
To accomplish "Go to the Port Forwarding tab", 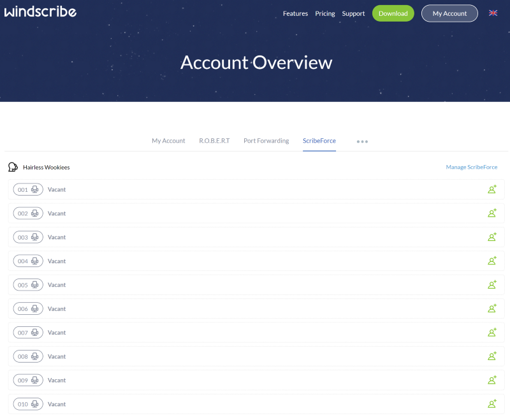I will coord(266,141).
